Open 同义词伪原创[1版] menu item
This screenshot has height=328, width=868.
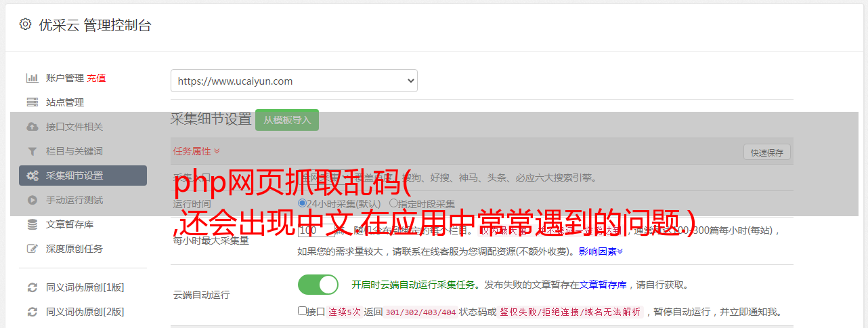pyautogui.click(x=85, y=287)
